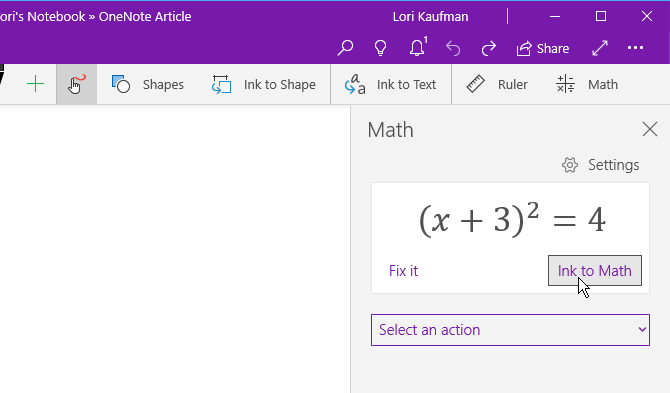Open the notifications bell
The image size is (670, 393).
(418, 47)
